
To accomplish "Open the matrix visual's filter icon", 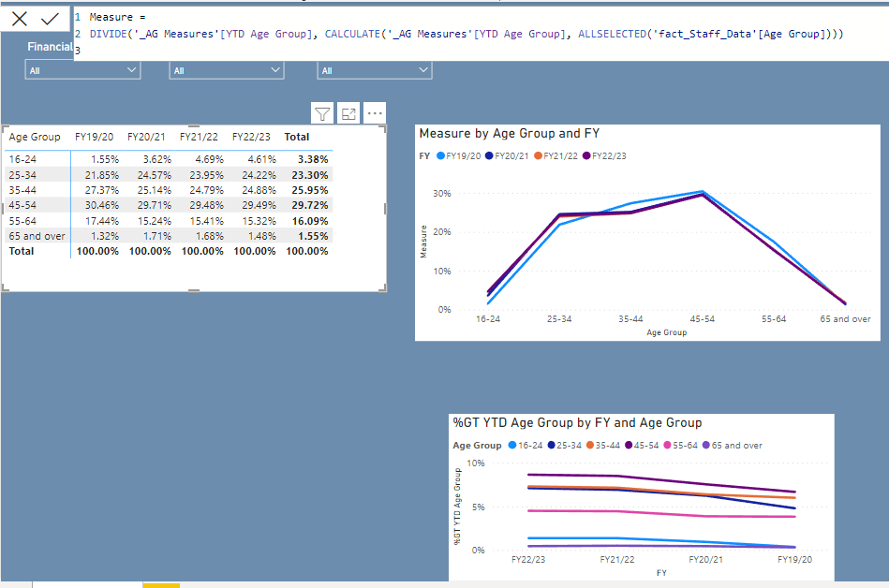I will pyautogui.click(x=322, y=113).
